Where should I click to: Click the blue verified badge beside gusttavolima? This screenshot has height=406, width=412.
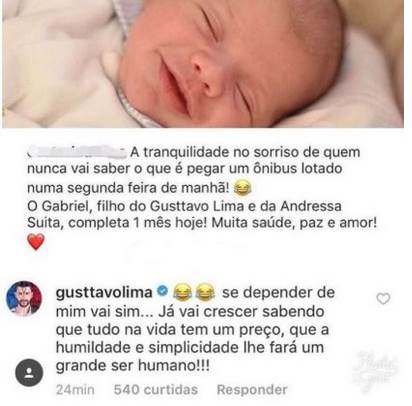[x=162, y=291]
